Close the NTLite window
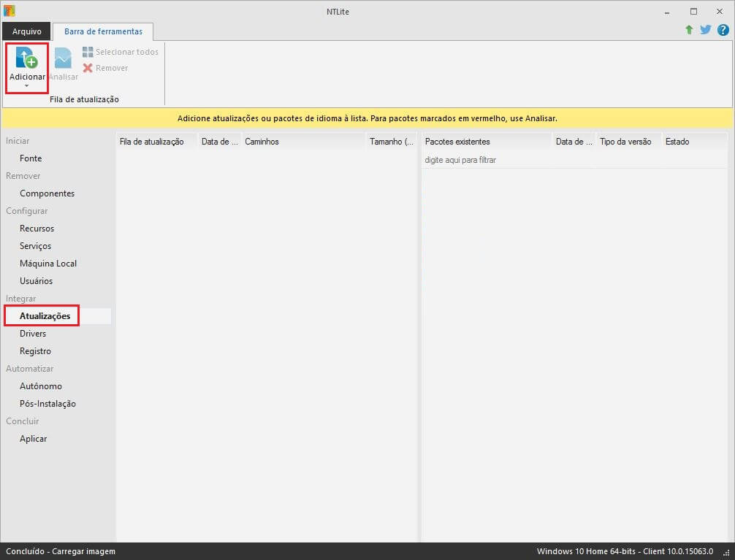The image size is (735, 560). pyautogui.click(x=720, y=12)
